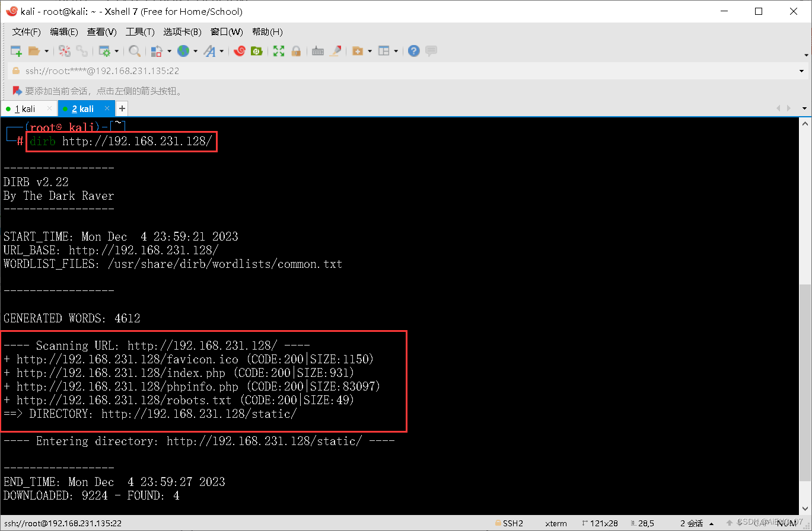
Task: Create a new session with toolbar icon
Action: (16, 51)
